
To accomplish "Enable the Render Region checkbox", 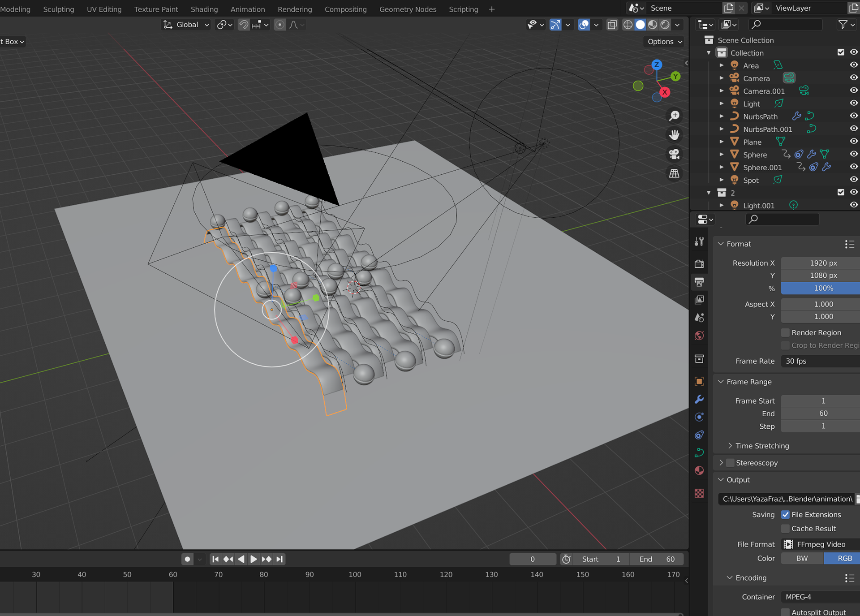I will point(785,332).
